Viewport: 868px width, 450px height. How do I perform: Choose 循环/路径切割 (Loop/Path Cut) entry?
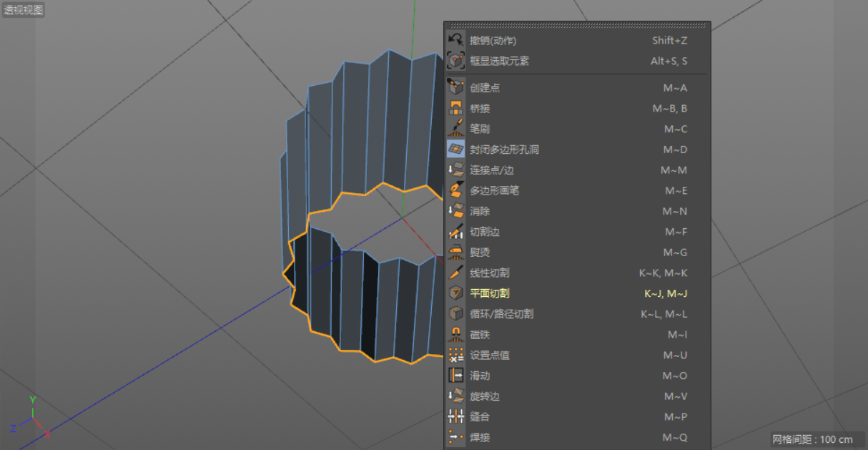501,314
